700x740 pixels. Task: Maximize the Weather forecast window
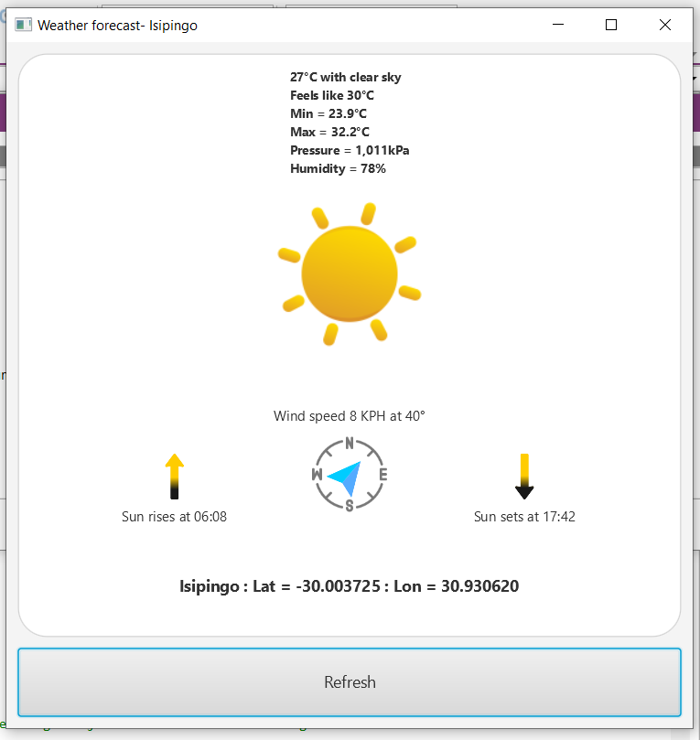[x=611, y=25]
